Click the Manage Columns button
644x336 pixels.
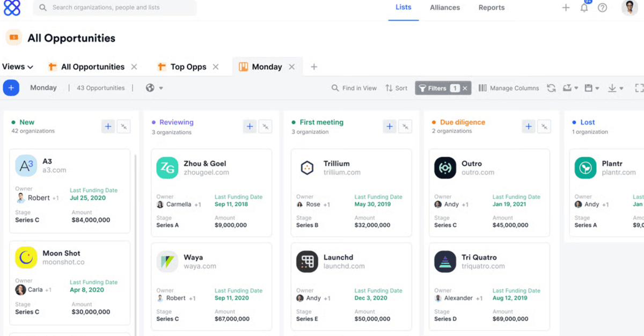[x=508, y=88]
